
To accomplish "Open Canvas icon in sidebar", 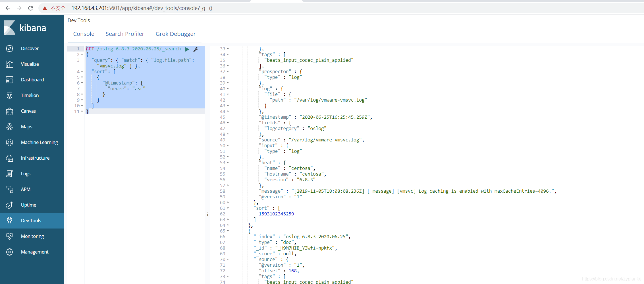I will (x=9, y=111).
